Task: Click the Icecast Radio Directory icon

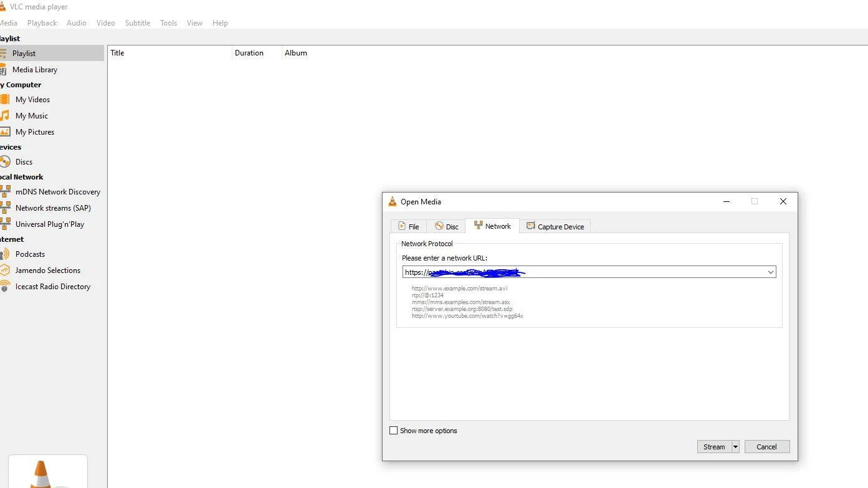Action: [x=5, y=287]
